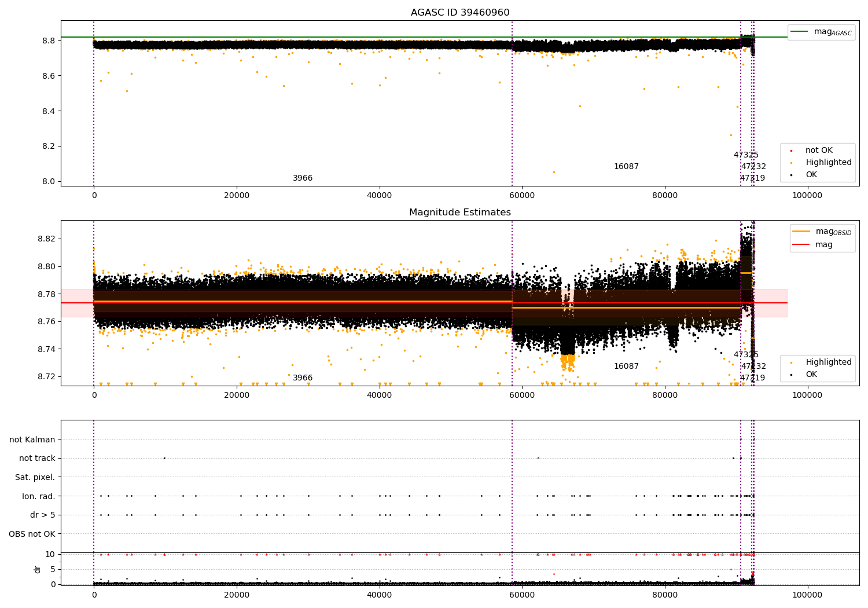
Task: Click the '8.0' y-axis tick in top plot
Action: coord(49,181)
